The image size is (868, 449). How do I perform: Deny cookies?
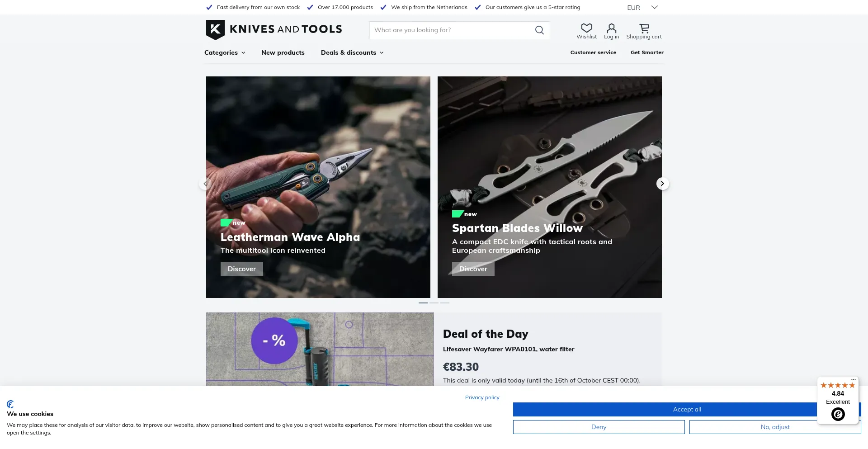[x=599, y=427]
